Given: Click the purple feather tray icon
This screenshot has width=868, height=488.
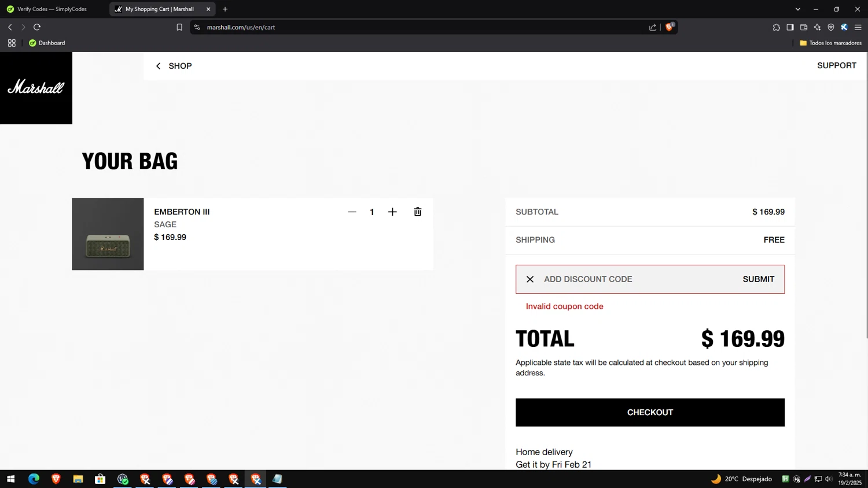Looking at the screenshot, I should pos(807,479).
